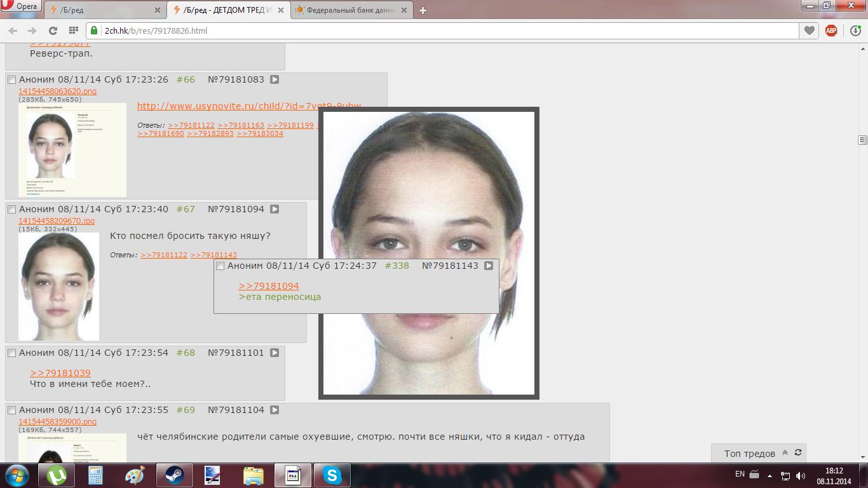Add page to bookmarks with heart icon
868x488 pixels.
pyautogui.click(x=809, y=30)
